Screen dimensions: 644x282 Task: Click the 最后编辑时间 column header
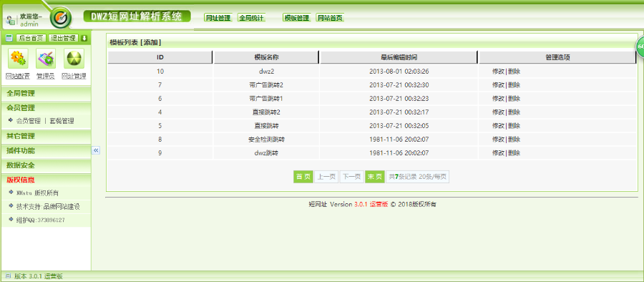(x=399, y=57)
